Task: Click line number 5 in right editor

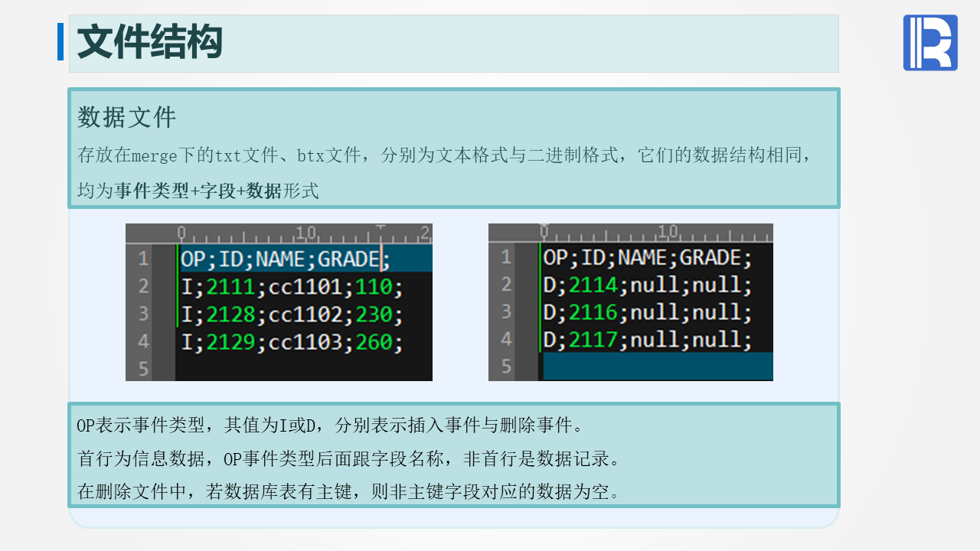Action: pos(505,366)
